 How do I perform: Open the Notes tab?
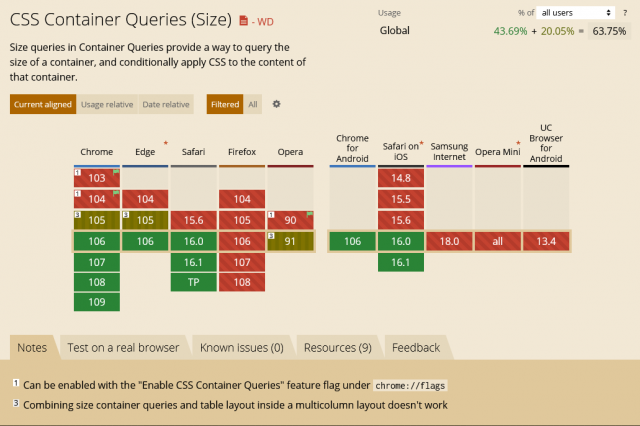pos(32,348)
